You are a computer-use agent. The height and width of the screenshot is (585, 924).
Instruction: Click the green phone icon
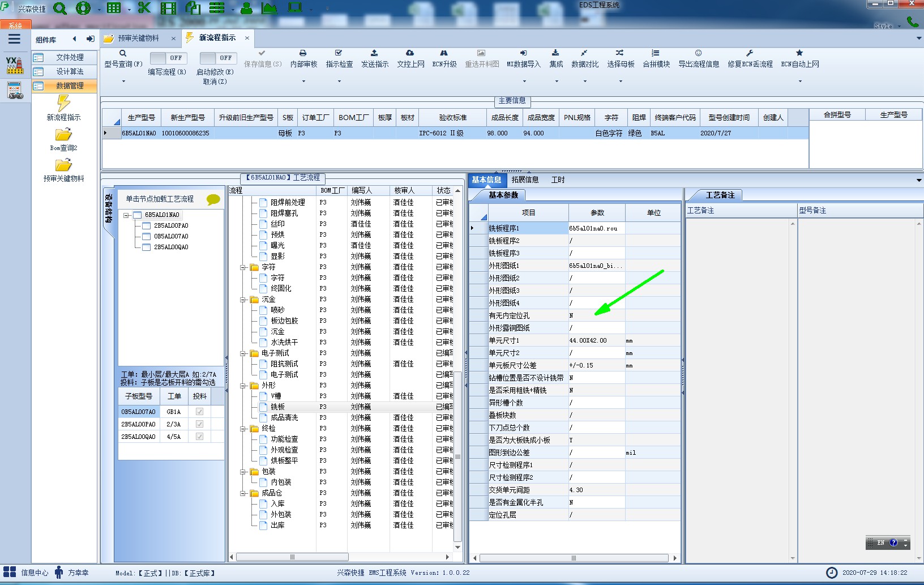click(x=912, y=22)
